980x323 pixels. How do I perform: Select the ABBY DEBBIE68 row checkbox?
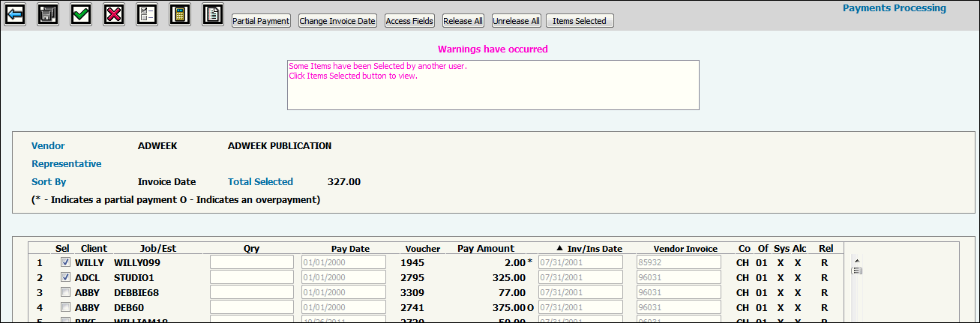[65, 292]
